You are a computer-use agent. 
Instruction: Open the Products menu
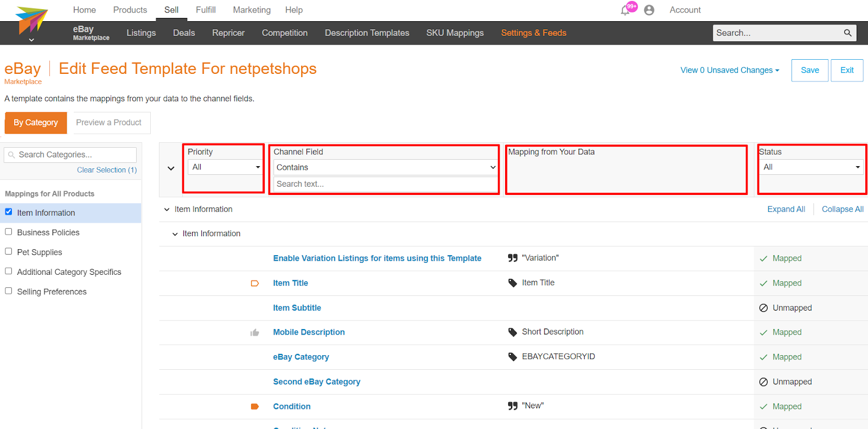(x=130, y=10)
